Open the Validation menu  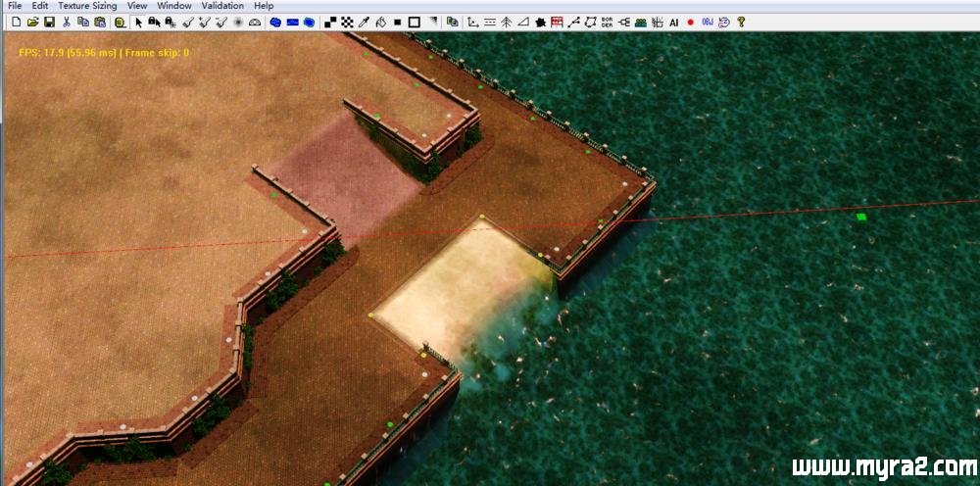tap(222, 6)
